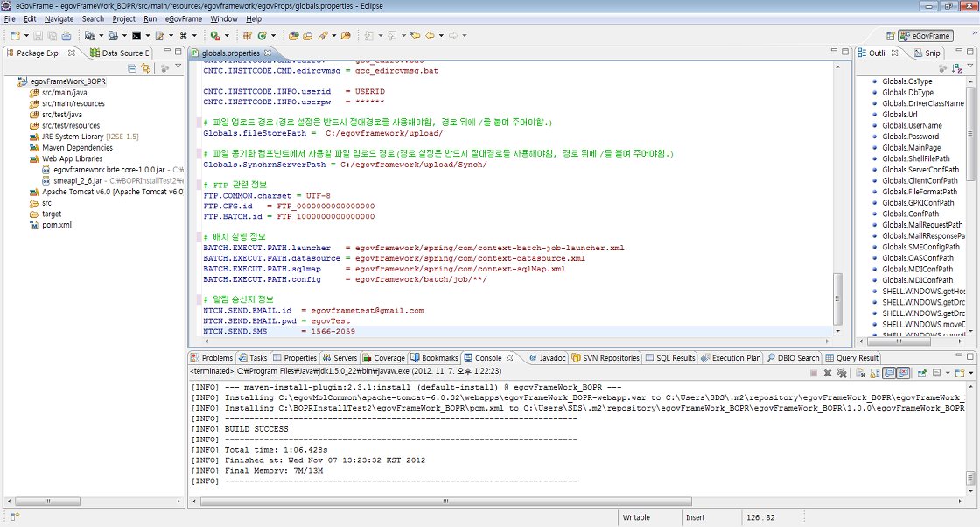Image resolution: width=980 pixels, height=527 pixels.
Task: Open the Package Explorer view menu
Action: click(x=178, y=67)
